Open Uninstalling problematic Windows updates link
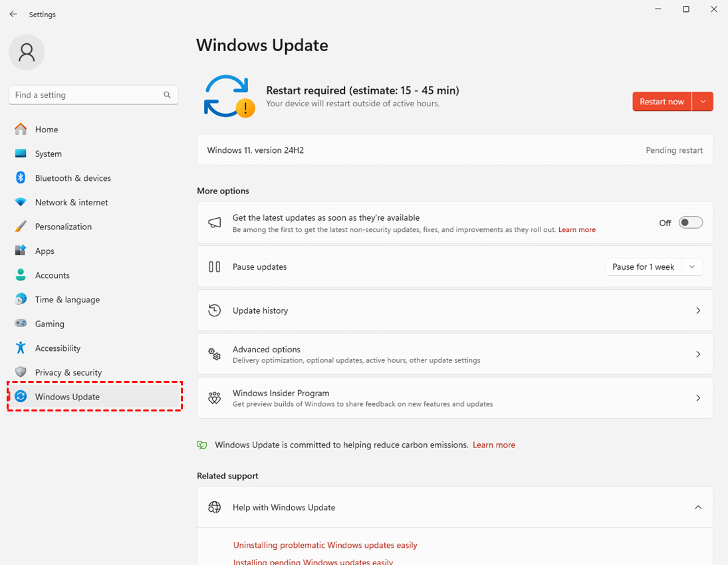728x565 pixels. tap(325, 545)
